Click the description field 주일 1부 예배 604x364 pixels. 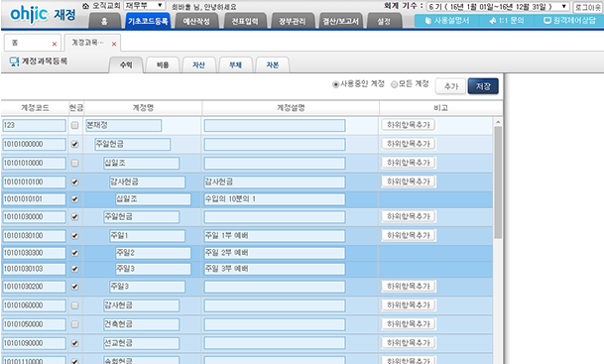(x=275, y=236)
